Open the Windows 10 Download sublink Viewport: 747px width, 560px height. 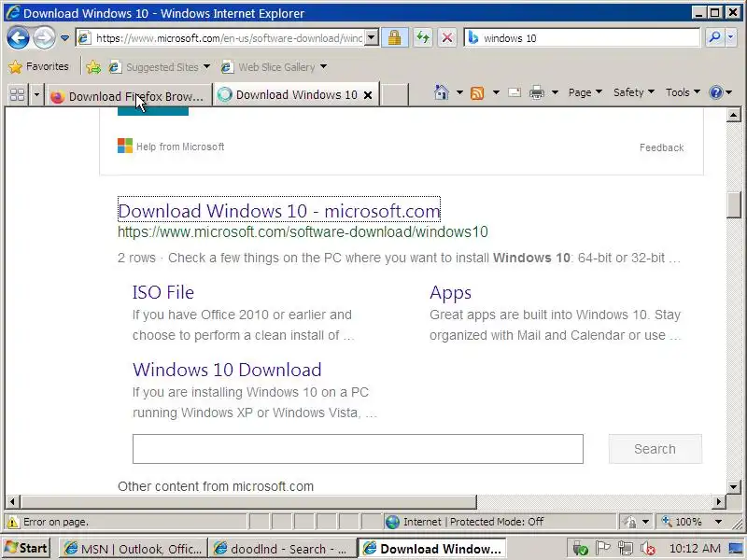click(227, 370)
